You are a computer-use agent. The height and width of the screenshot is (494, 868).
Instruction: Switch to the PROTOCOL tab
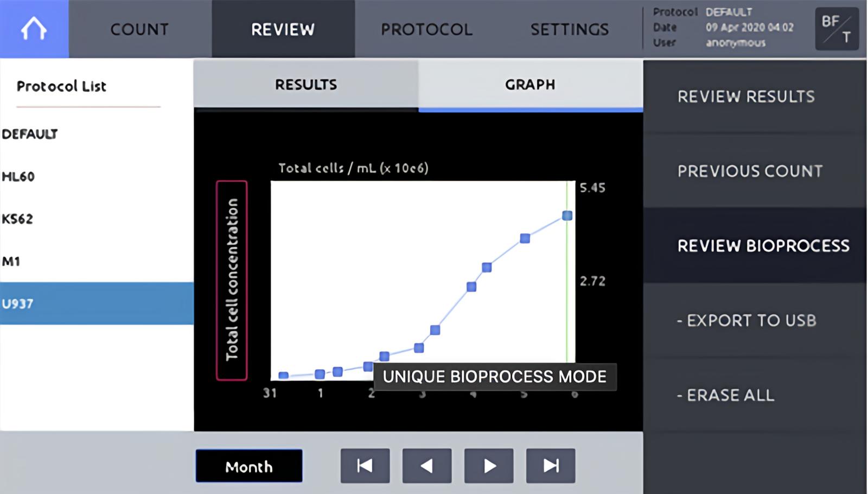tap(426, 29)
